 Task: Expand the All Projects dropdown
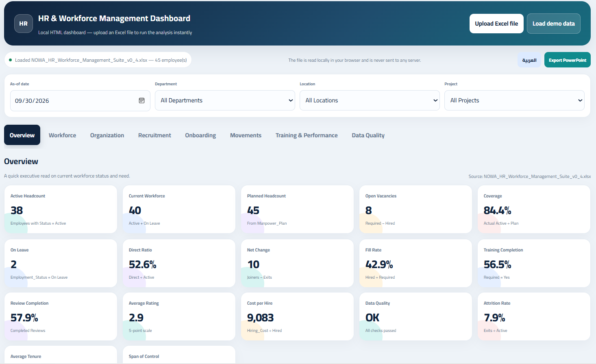[514, 100]
